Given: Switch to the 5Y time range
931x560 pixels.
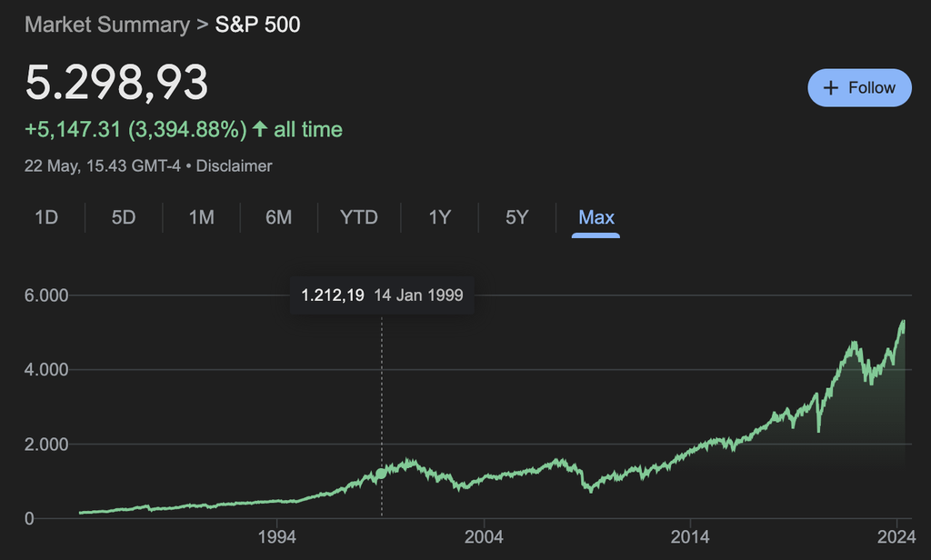Looking at the screenshot, I should coord(516,217).
